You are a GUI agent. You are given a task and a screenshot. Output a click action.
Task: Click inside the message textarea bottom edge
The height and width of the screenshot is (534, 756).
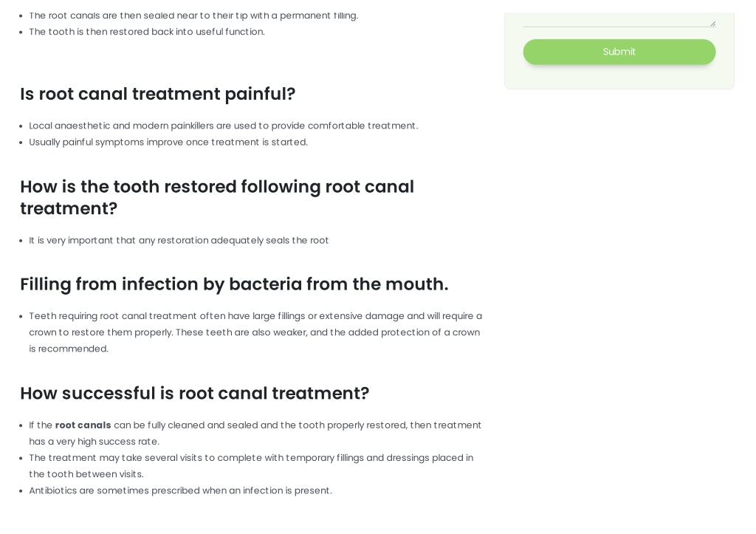coord(619,21)
